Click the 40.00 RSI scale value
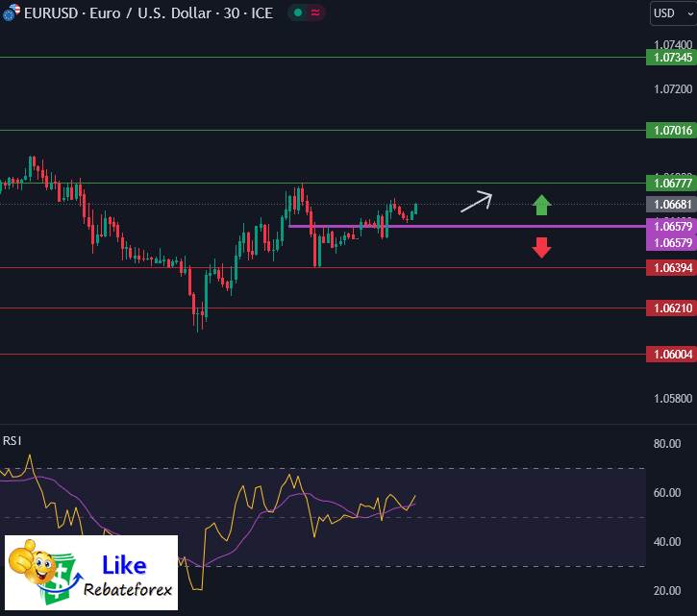Image resolution: width=697 pixels, height=616 pixels. pyautogui.click(x=667, y=542)
